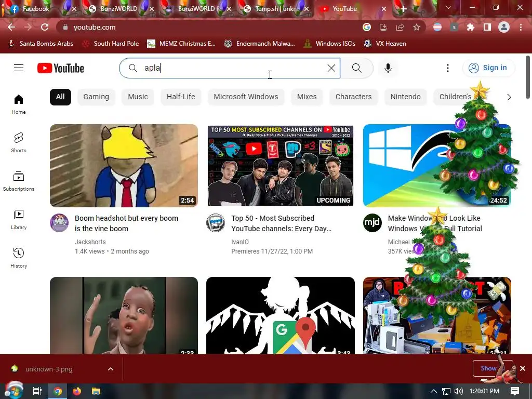Open the Chrome tab search dropdown
The height and width of the screenshot is (399, 532).
[448, 7]
